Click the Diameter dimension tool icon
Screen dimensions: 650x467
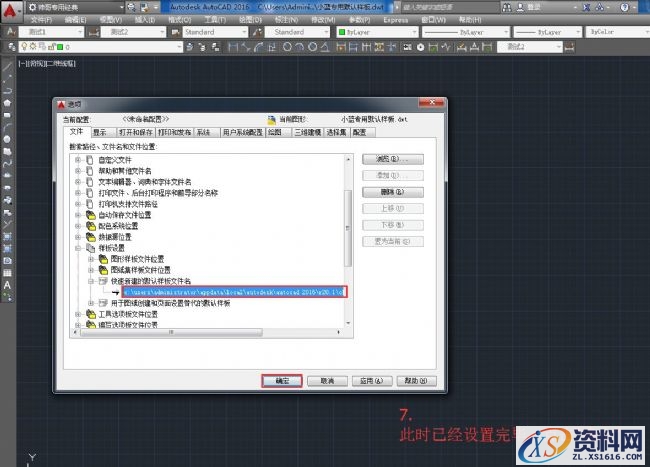[x=313, y=47]
